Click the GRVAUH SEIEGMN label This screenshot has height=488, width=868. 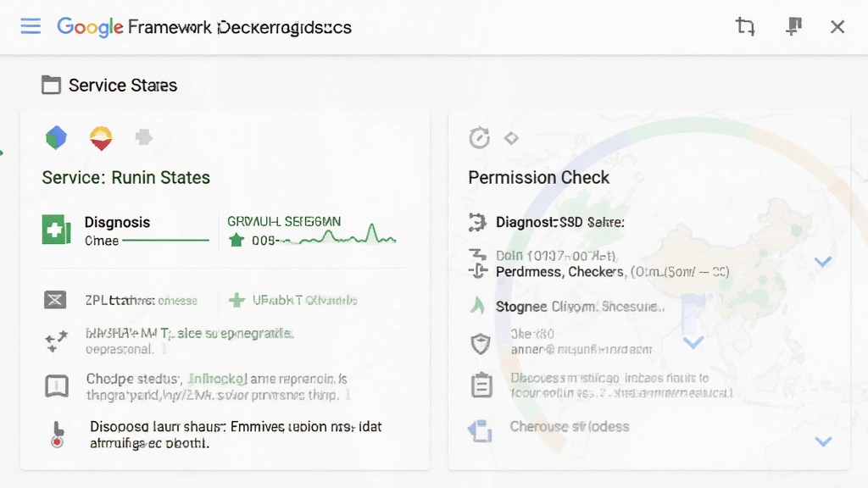point(284,221)
